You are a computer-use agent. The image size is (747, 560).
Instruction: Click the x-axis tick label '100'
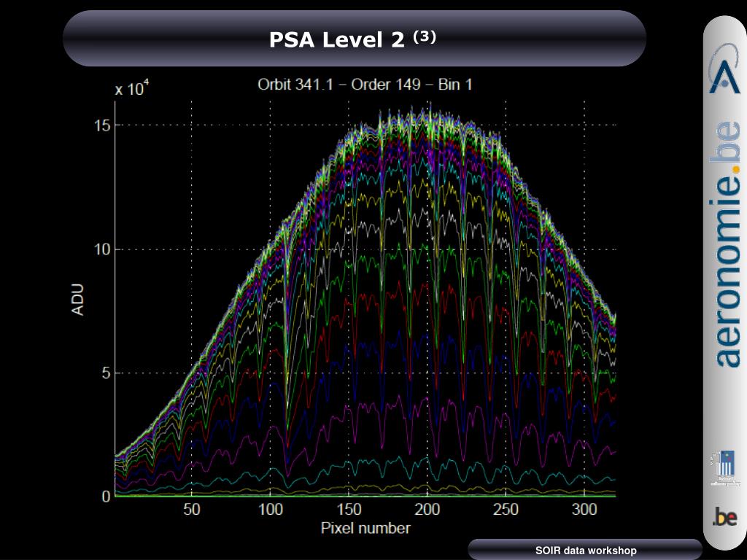(270, 510)
